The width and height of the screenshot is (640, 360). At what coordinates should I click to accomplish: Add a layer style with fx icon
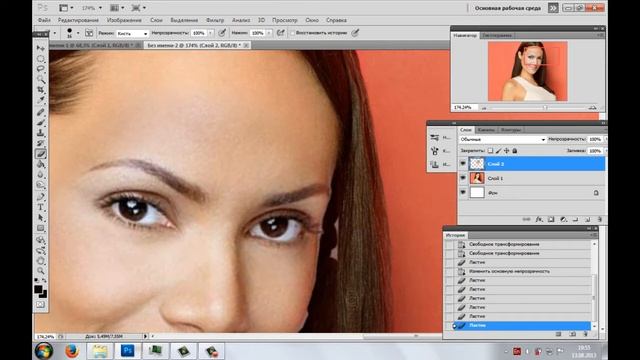539,220
